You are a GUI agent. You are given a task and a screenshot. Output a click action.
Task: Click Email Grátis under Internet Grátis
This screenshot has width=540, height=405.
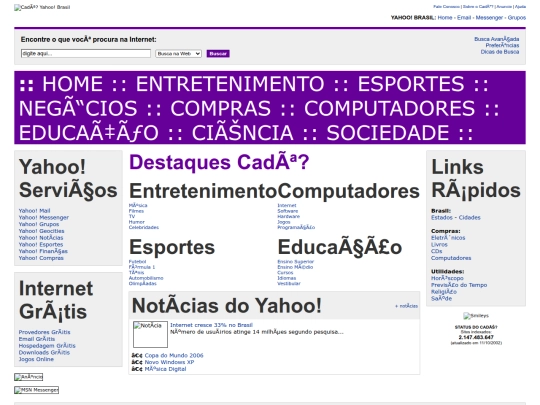(37, 339)
